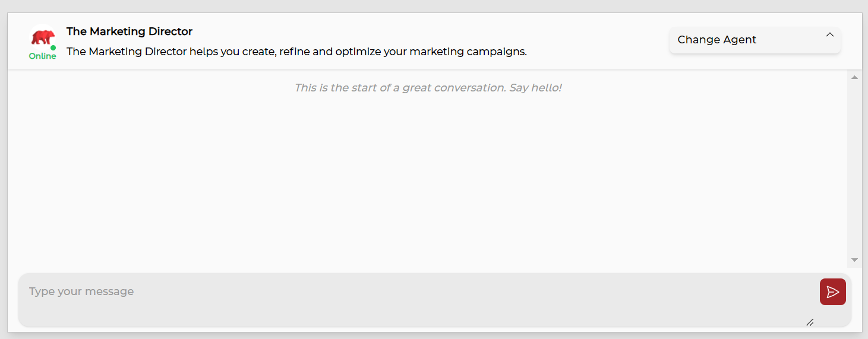Click the Marketing Director description text

[296, 52]
